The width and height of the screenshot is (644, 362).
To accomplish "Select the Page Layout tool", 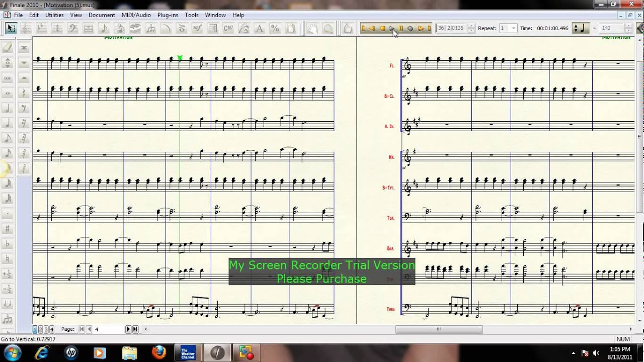I will [291, 28].
